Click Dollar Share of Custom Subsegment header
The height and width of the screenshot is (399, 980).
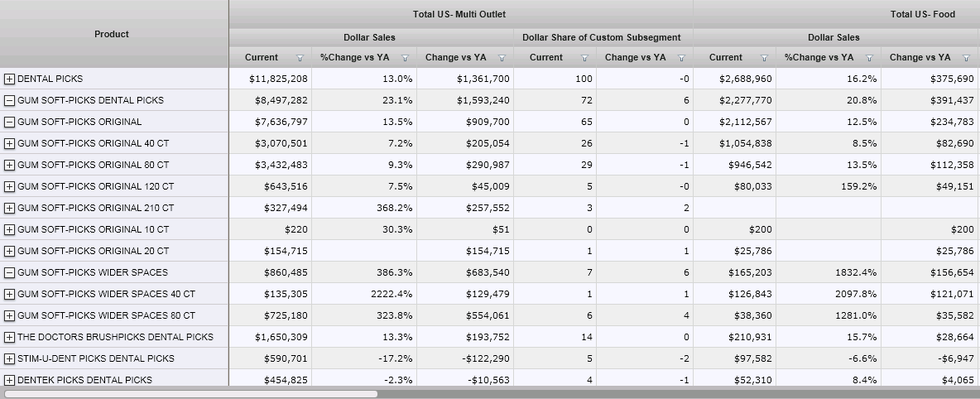(602, 37)
